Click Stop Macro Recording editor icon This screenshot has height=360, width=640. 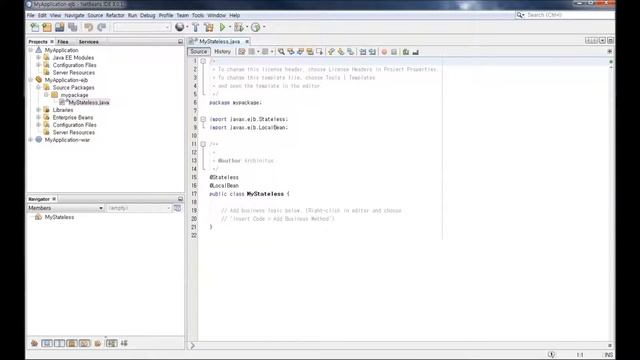point(394,52)
